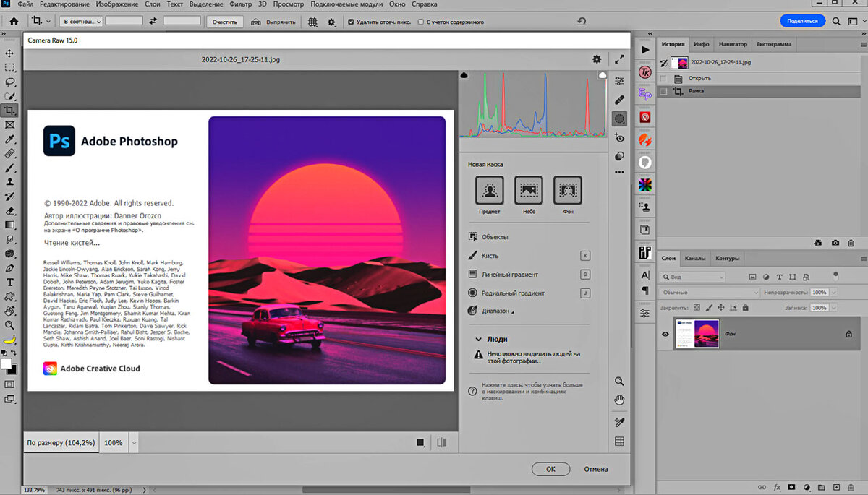Toggle visibility of the Фон layer

(x=665, y=335)
